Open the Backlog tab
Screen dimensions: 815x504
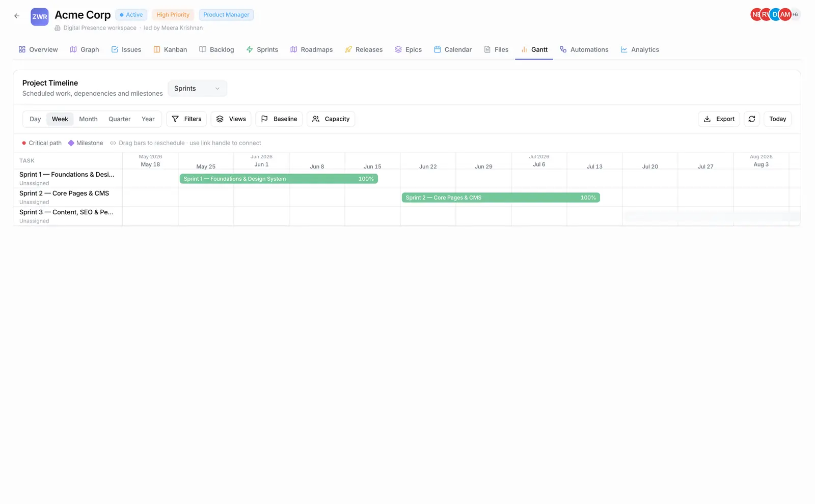216,49
